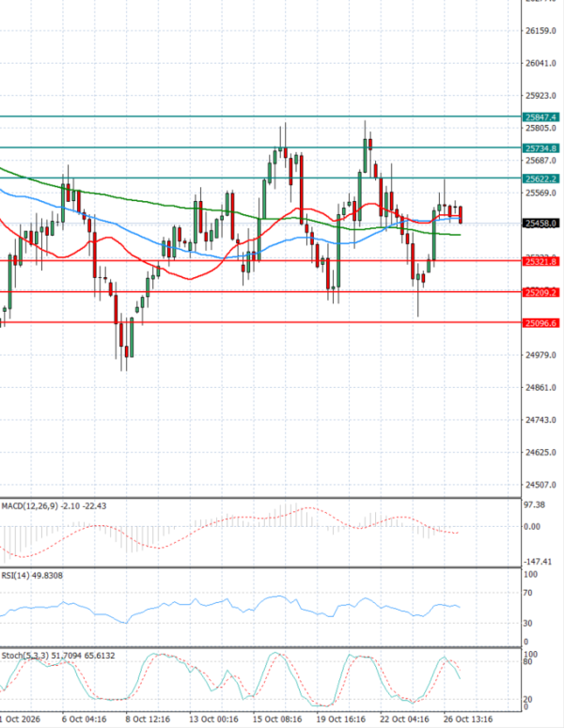Click the 24507.0 price axis value
The image size is (564, 728).
540,485
